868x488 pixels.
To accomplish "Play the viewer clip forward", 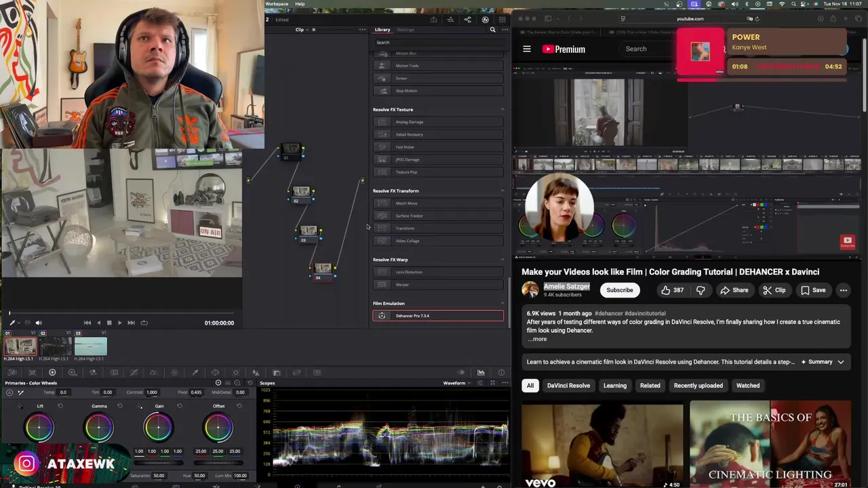I will pos(120,323).
